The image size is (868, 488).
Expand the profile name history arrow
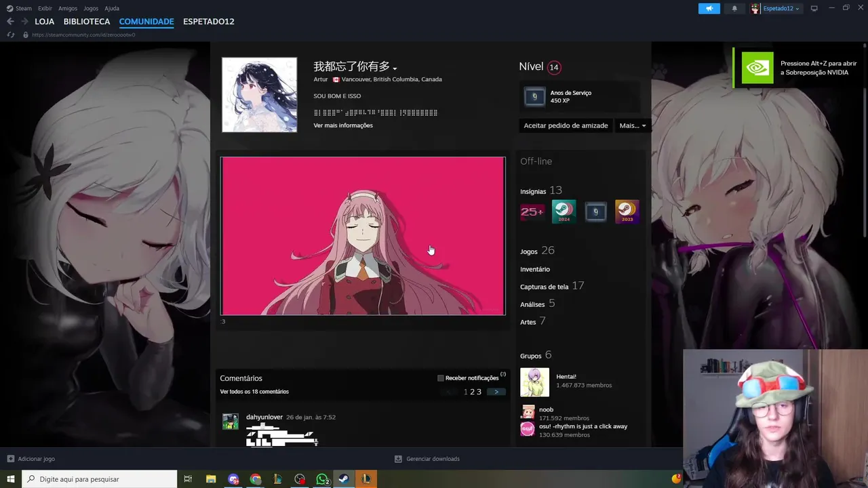coord(395,68)
